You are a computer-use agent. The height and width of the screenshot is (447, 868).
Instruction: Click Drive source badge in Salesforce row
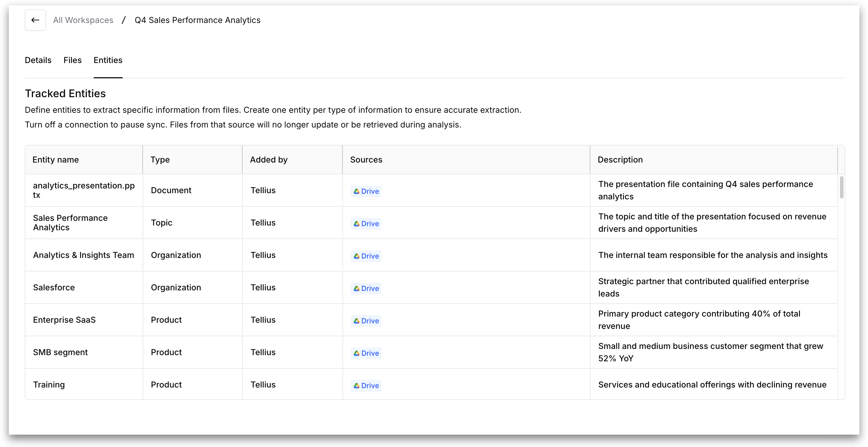coord(366,289)
